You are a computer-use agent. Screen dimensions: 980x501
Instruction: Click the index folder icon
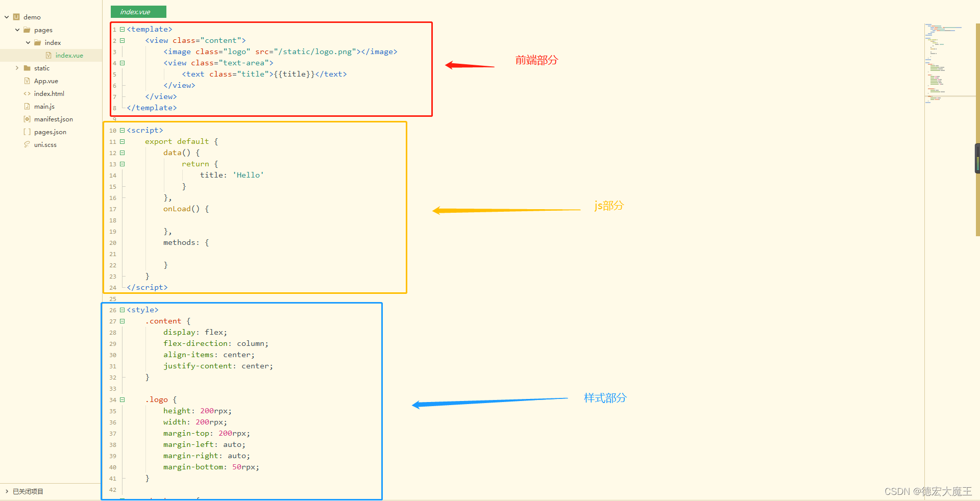[38, 43]
